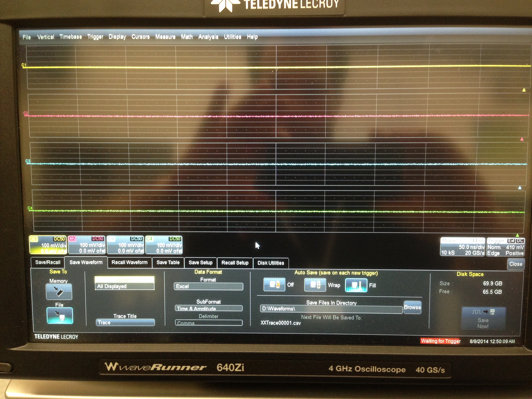Set Auto Save to Fill
532x399 pixels.
coord(356,285)
